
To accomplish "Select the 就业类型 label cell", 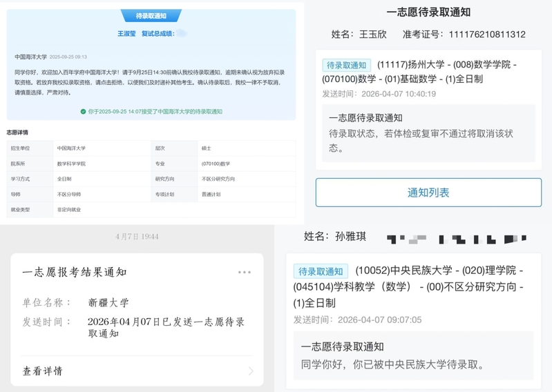I will 30,210.
